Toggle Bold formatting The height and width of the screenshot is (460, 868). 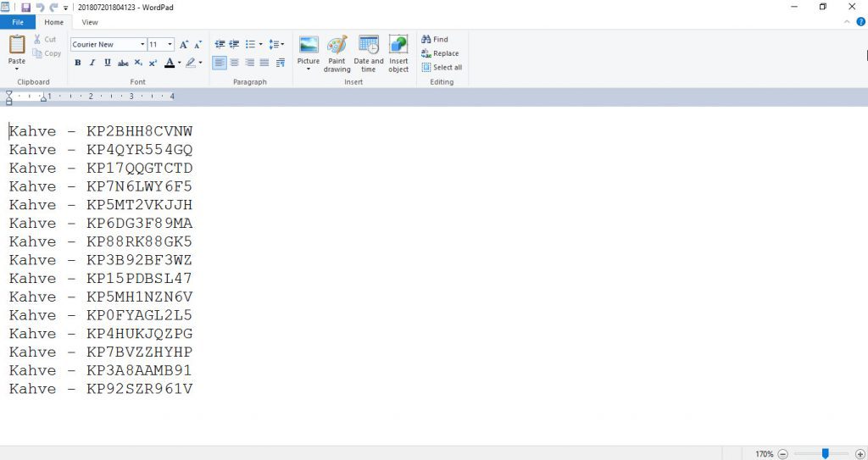(78, 63)
